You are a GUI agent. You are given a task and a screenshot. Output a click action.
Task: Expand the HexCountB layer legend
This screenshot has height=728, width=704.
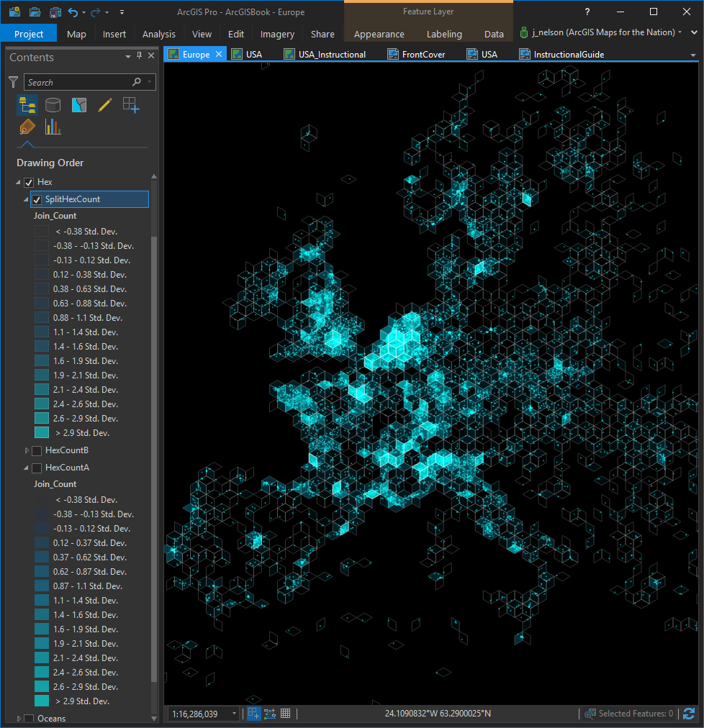tap(27, 451)
